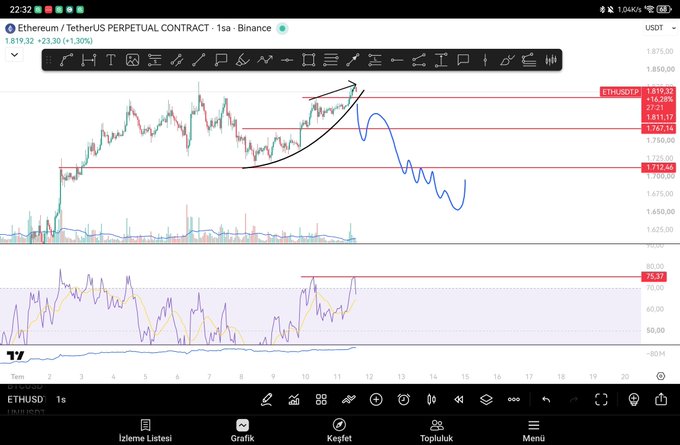The width and height of the screenshot is (680, 445).
Task: Open the pen drawing tools button
Action: (x=266, y=399)
